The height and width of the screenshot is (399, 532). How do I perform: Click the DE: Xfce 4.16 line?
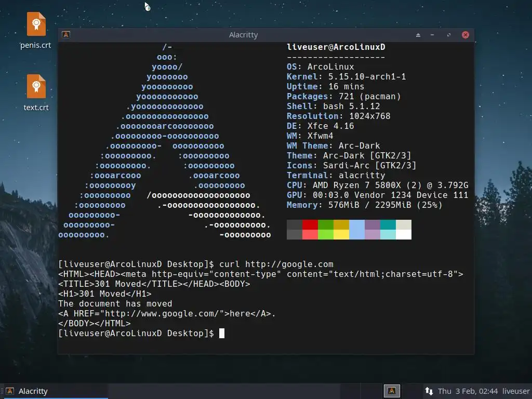pyautogui.click(x=320, y=126)
